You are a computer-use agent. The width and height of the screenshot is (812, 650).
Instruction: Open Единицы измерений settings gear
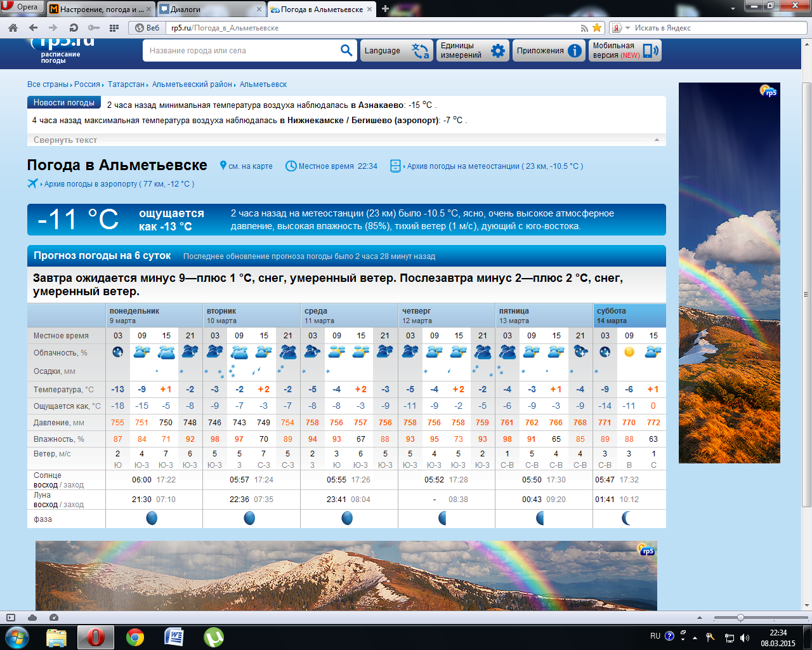tap(498, 51)
